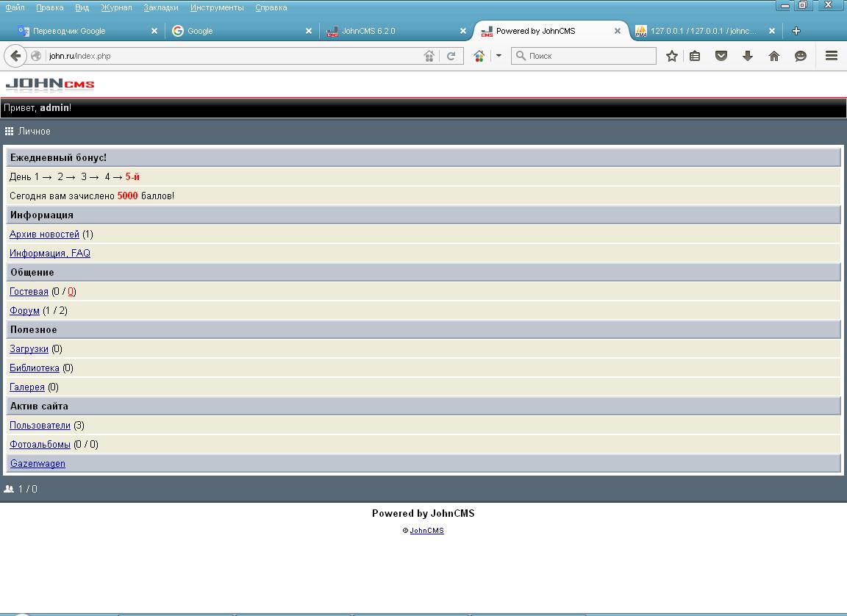Open the hamburger menu in Firefox
The height and width of the screenshot is (616, 847).
[x=832, y=56]
